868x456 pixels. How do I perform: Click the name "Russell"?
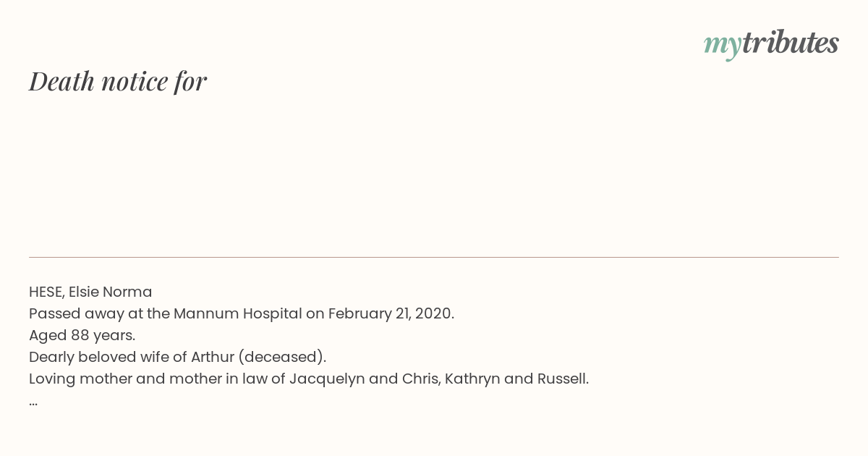tap(561, 379)
